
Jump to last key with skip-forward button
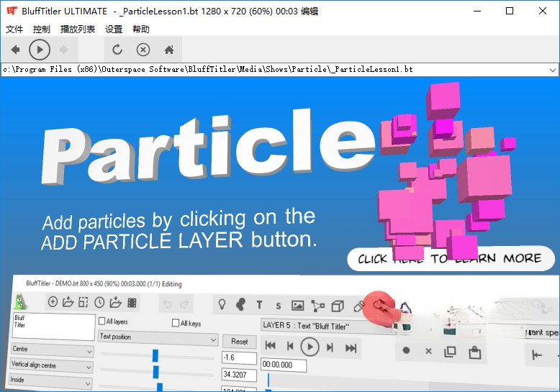click(x=351, y=348)
